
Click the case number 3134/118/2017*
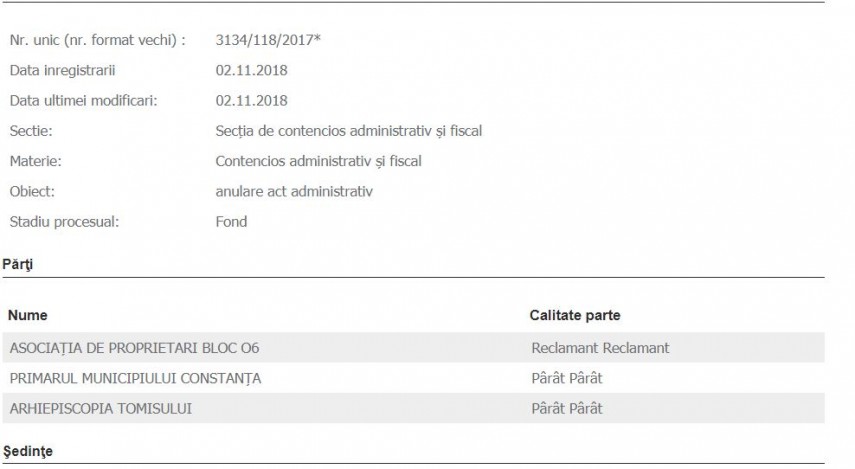point(268,40)
